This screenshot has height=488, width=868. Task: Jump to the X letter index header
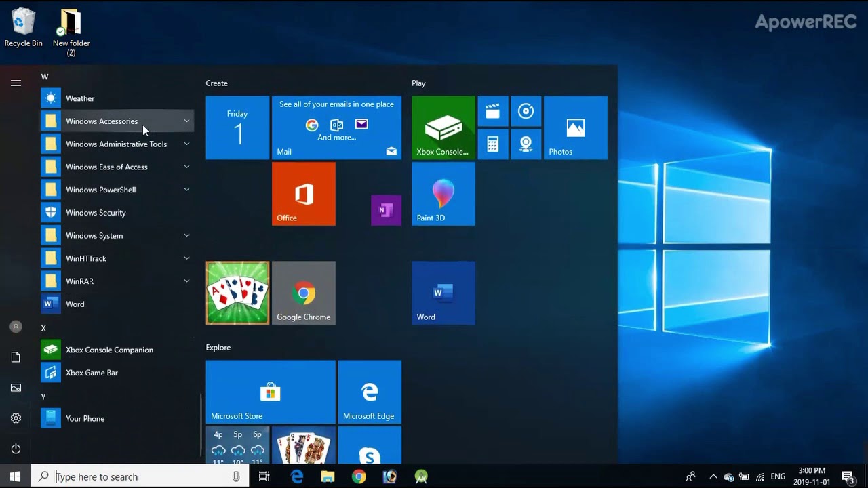click(43, 328)
